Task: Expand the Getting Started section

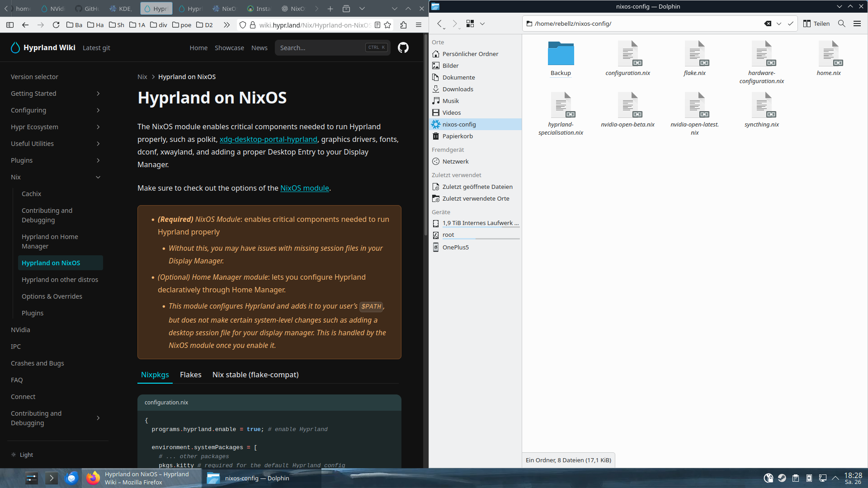Action: coord(98,94)
